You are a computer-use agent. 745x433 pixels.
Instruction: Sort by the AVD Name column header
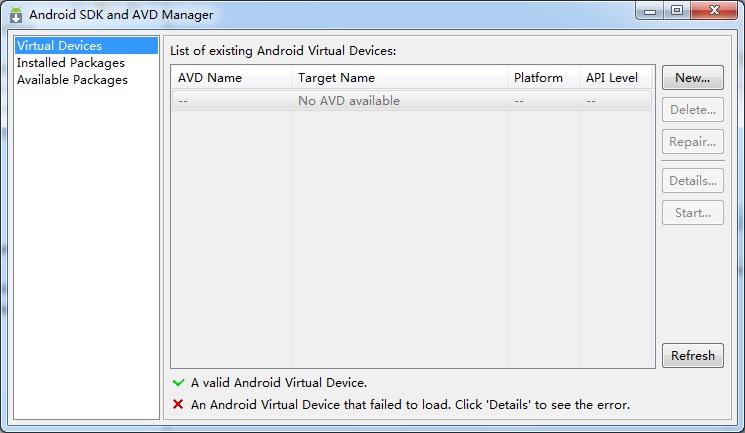pyautogui.click(x=231, y=77)
